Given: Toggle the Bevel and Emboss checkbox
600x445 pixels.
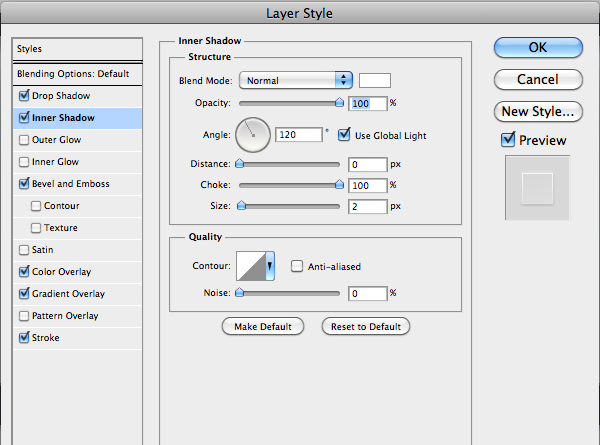Looking at the screenshot, I should click(24, 183).
